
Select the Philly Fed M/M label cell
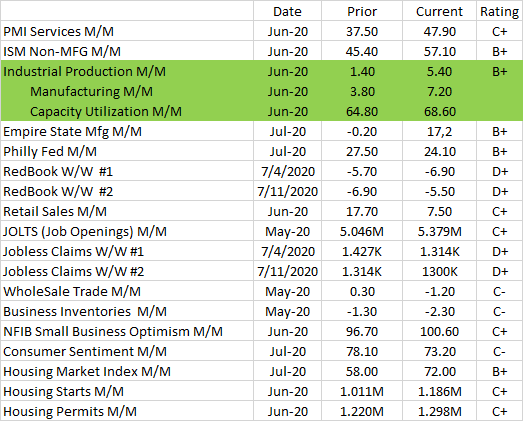pos(127,151)
